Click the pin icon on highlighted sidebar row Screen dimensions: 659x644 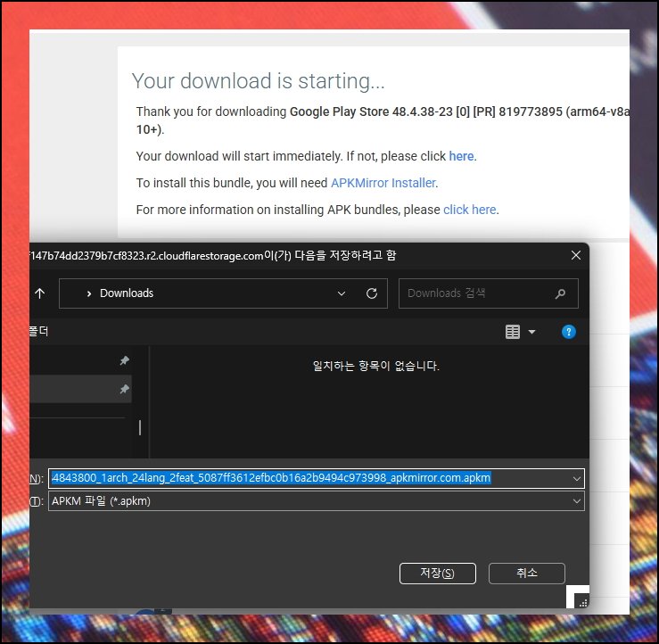click(125, 389)
